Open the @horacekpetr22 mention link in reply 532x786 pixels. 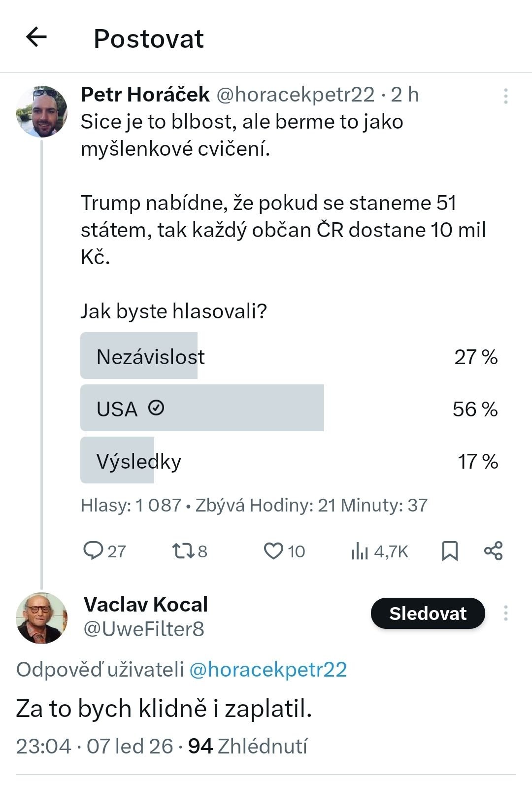[x=268, y=670]
